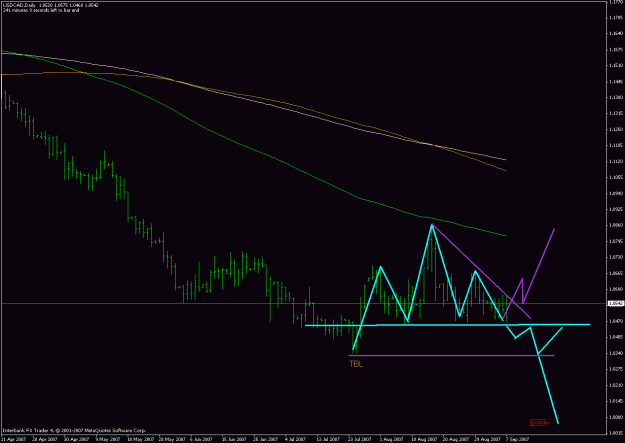Click the 1.0340 price scale label
The height and width of the screenshot is (443, 625).
click(x=616, y=353)
